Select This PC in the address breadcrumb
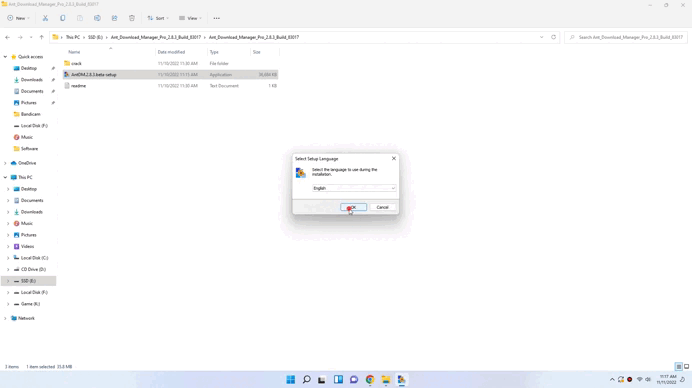Viewport: 692px width, 388px height. [73, 37]
